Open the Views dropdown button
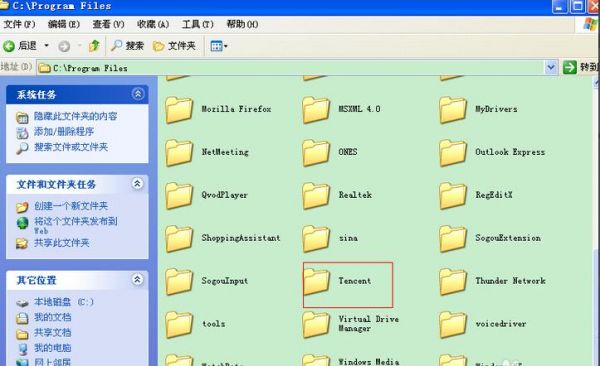The image size is (600, 366). (x=219, y=46)
